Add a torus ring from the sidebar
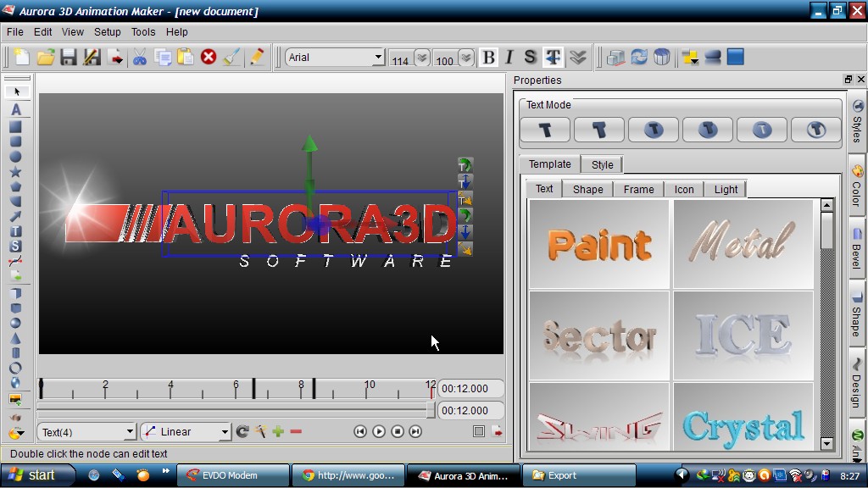Screen dimensions: 868x488 pos(15,368)
